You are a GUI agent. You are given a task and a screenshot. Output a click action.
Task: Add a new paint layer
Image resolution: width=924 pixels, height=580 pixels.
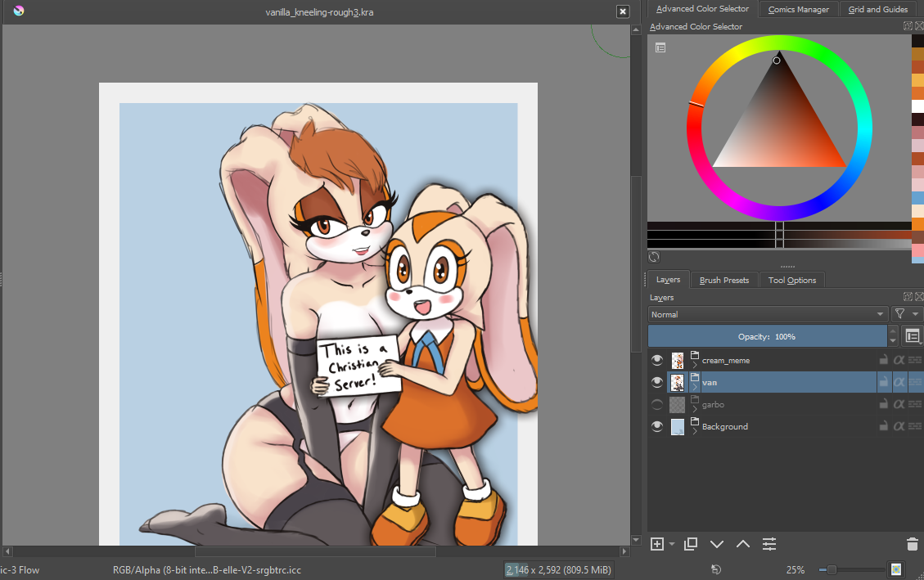pos(657,544)
